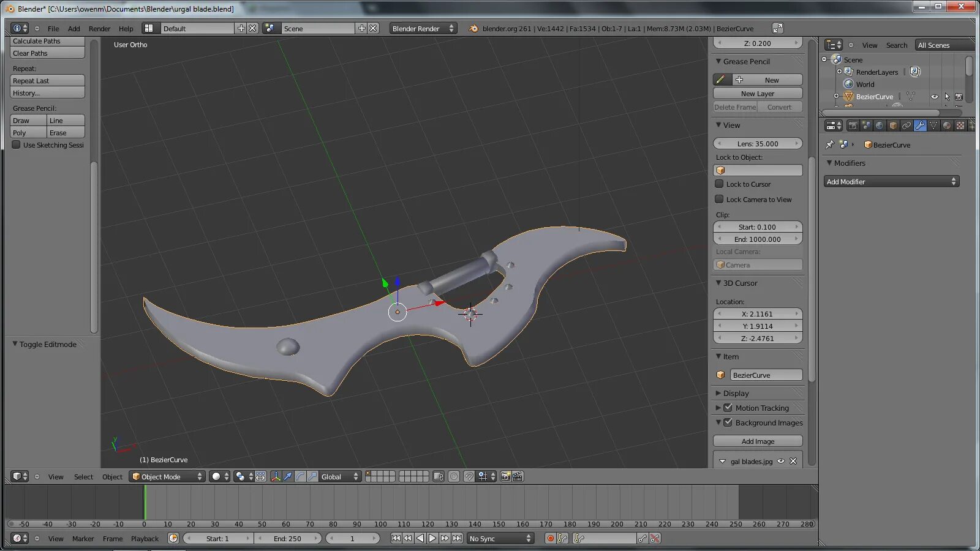This screenshot has width=980, height=551.
Task: Open the Curve Data properties tab
Action: coord(933,126)
